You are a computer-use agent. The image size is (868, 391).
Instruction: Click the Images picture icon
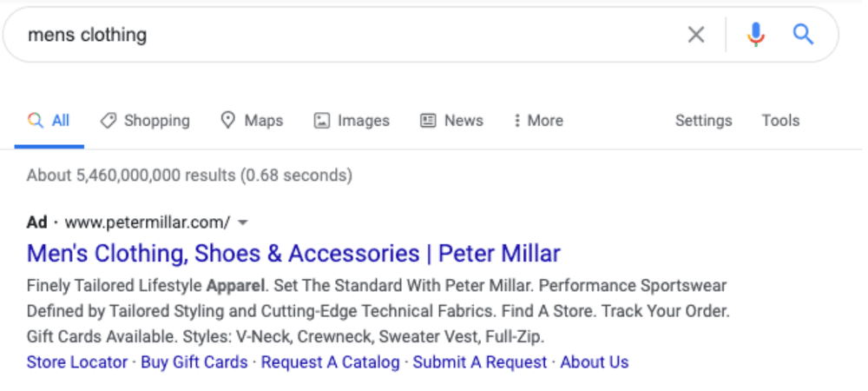322,120
